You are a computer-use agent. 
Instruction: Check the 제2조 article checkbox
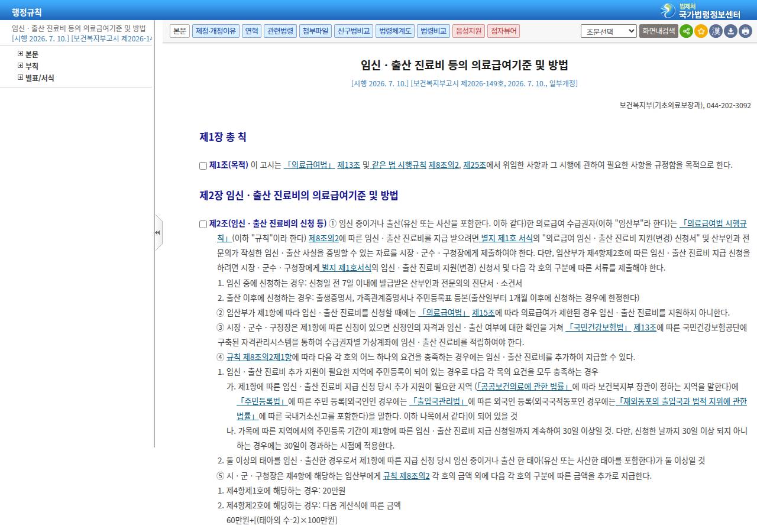pos(203,225)
